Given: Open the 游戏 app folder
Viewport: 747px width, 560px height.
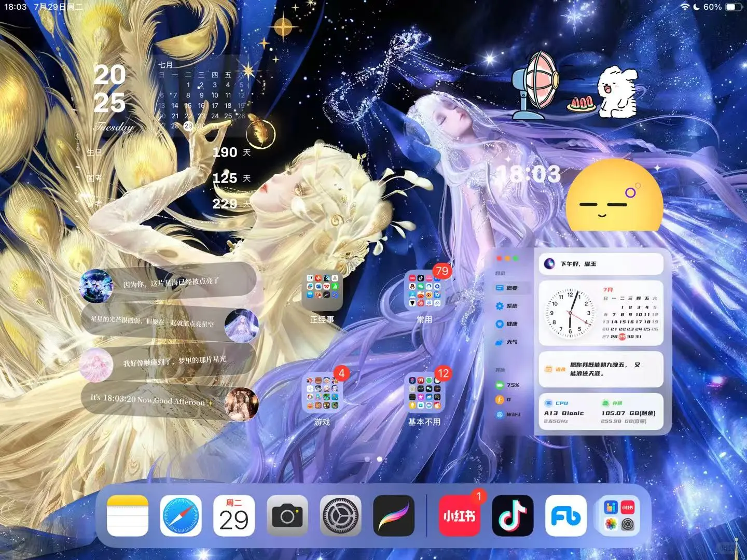Looking at the screenshot, I should 322,393.
